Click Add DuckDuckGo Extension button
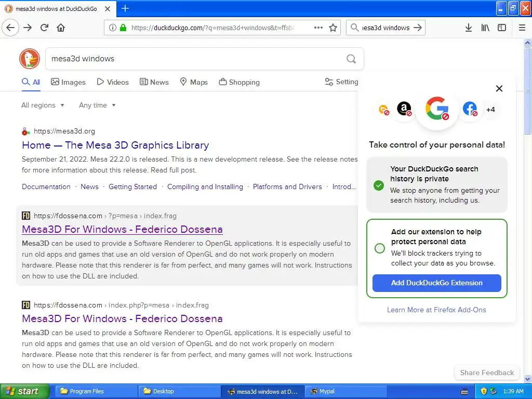The height and width of the screenshot is (399, 532). coord(436,283)
